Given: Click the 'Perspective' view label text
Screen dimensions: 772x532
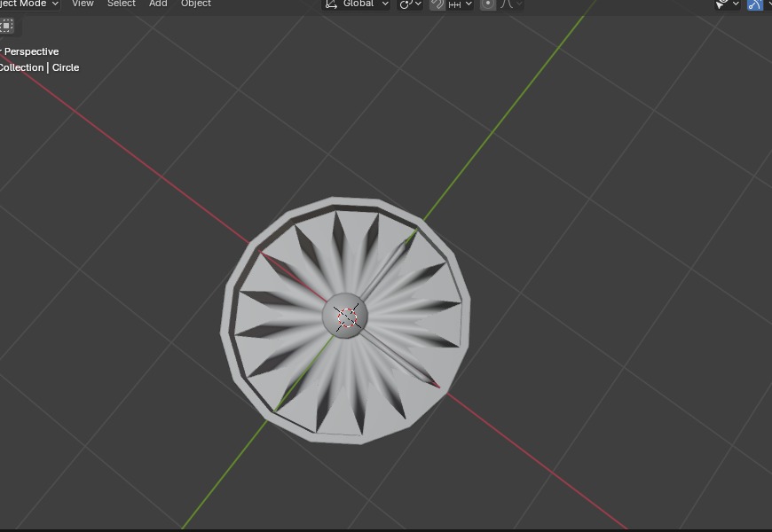Looking at the screenshot, I should [32, 51].
